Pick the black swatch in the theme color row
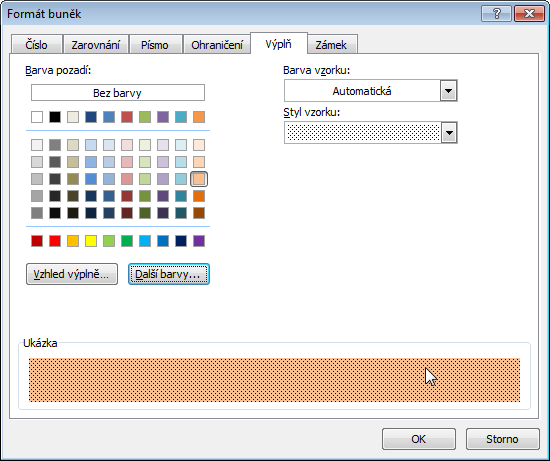550x461 pixels. 55,117
